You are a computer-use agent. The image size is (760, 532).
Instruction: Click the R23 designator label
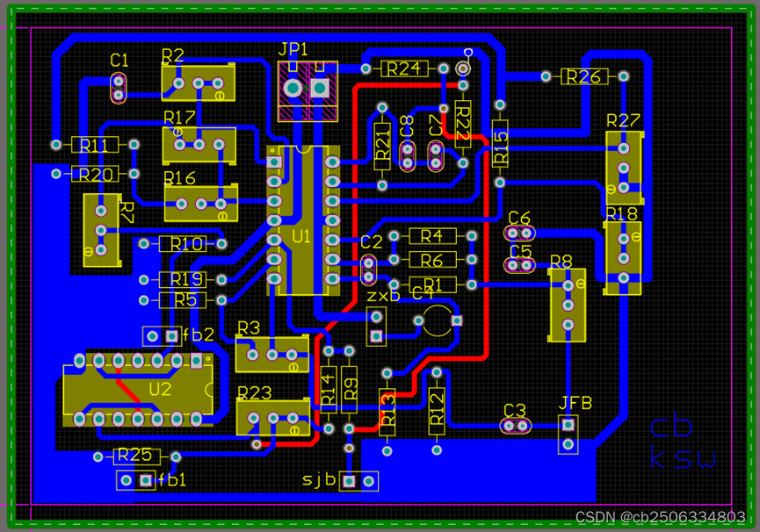pyautogui.click(x=255, y=393)
